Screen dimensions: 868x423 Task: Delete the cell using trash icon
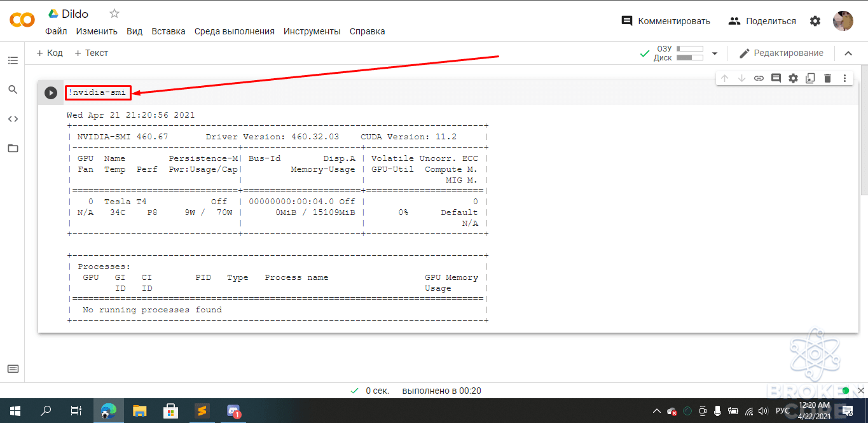click(827, 78)
